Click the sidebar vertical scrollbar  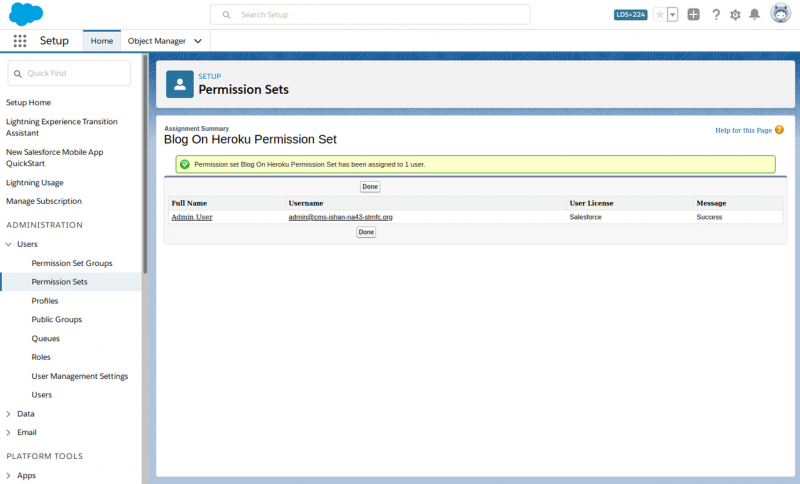point(145,164)
